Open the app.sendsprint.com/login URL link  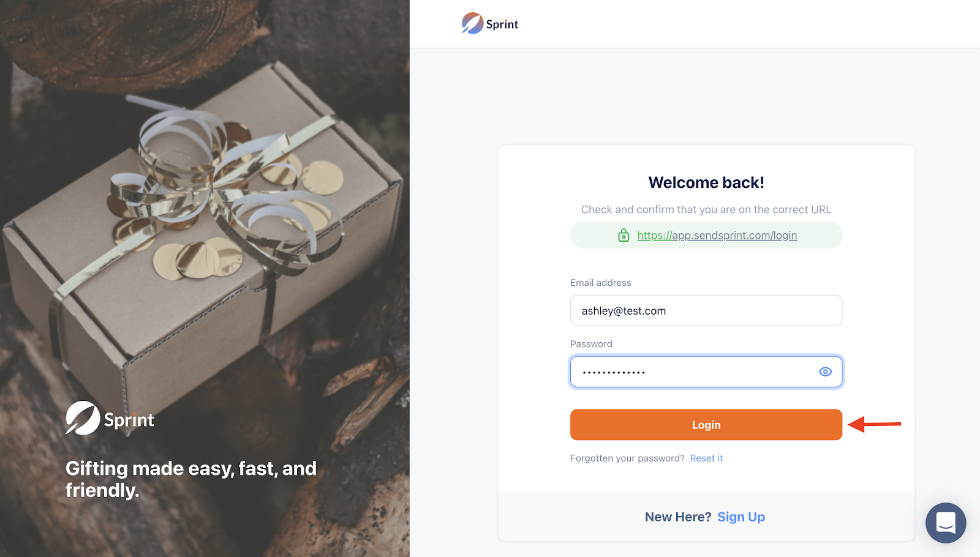tap(717, 236)
